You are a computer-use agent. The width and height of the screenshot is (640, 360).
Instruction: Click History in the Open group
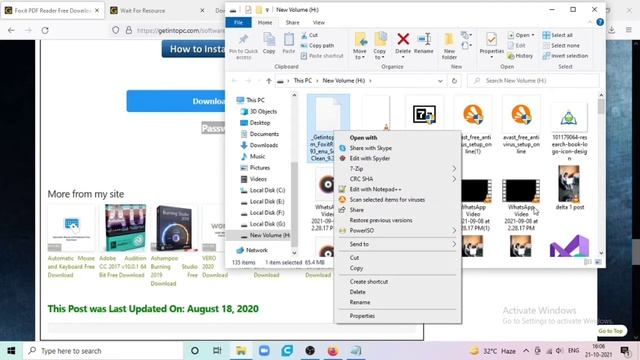(x=520, y=56)
